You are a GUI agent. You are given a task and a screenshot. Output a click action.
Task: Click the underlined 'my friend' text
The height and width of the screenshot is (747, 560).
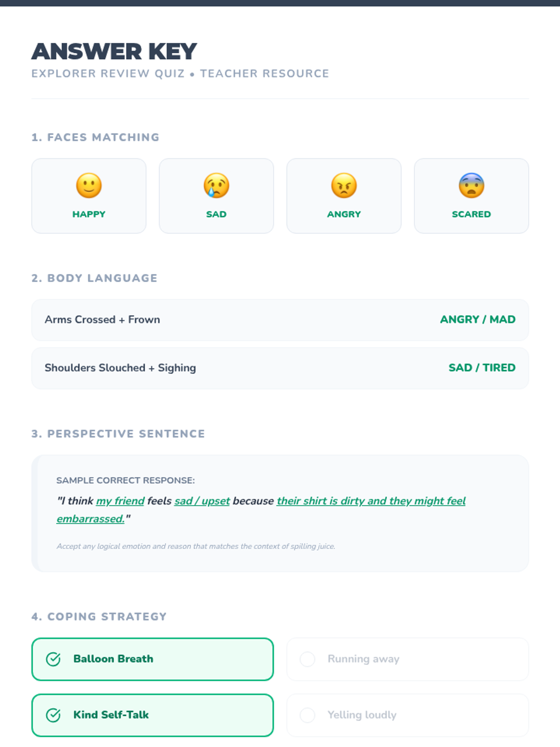120,501
